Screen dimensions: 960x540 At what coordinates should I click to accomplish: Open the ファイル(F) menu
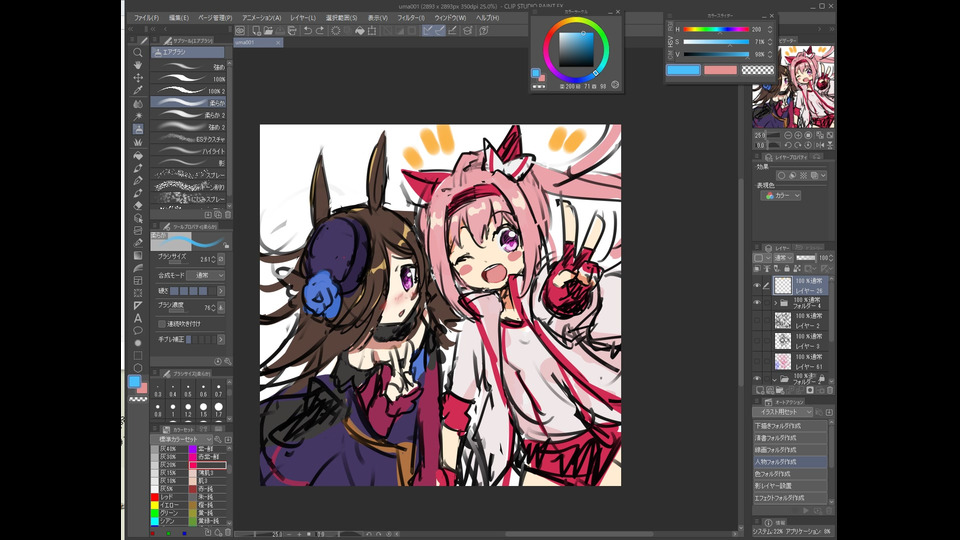pos(146,18)
